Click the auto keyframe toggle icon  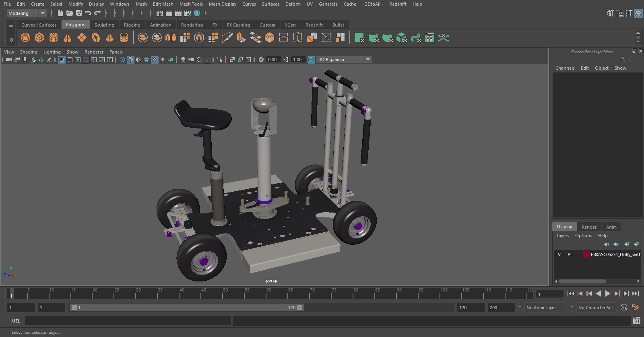click(624, 308)
